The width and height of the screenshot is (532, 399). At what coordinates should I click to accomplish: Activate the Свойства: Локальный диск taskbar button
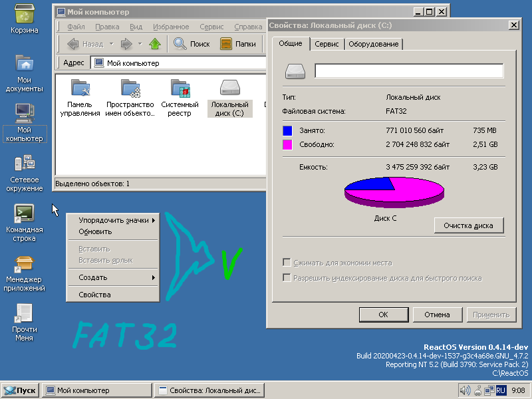click(209, 390)
